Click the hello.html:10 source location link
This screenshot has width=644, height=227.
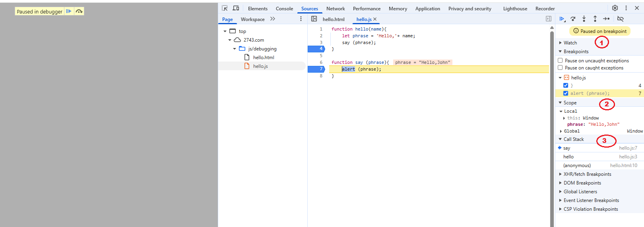(623, 165)
